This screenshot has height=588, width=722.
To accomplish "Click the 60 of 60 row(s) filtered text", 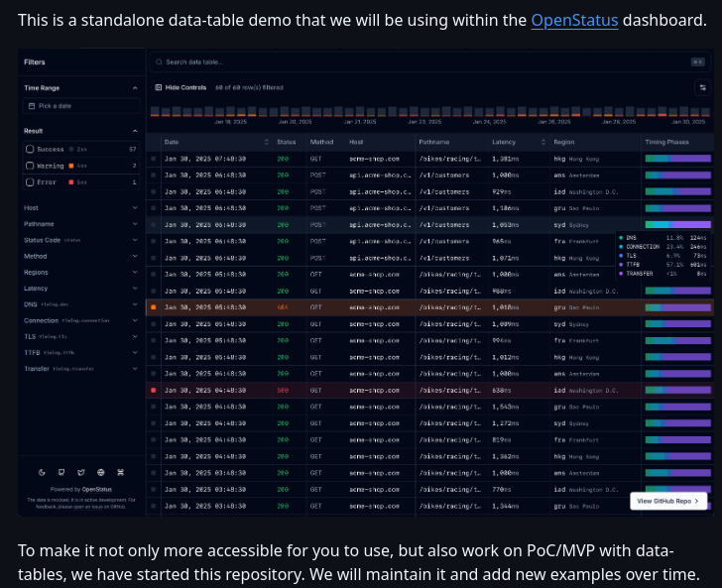I will 249,87.
